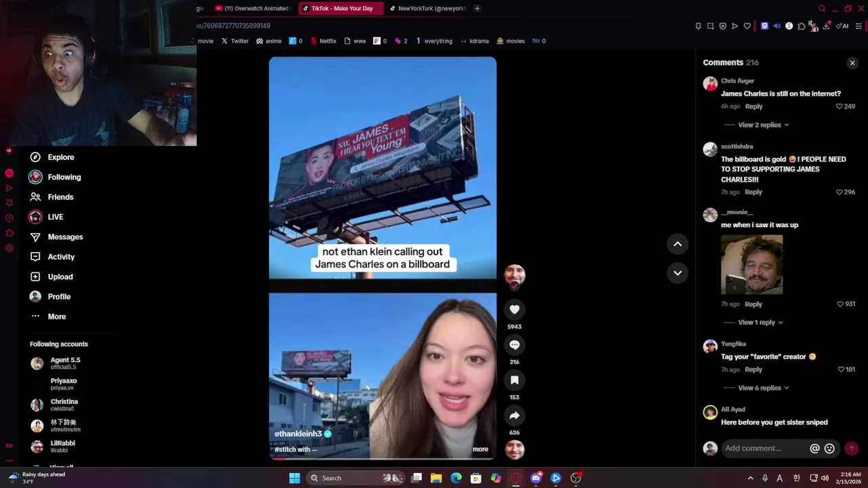Expand 'View 1 reply' under _mousie_ comment

[x=760, y=323]
